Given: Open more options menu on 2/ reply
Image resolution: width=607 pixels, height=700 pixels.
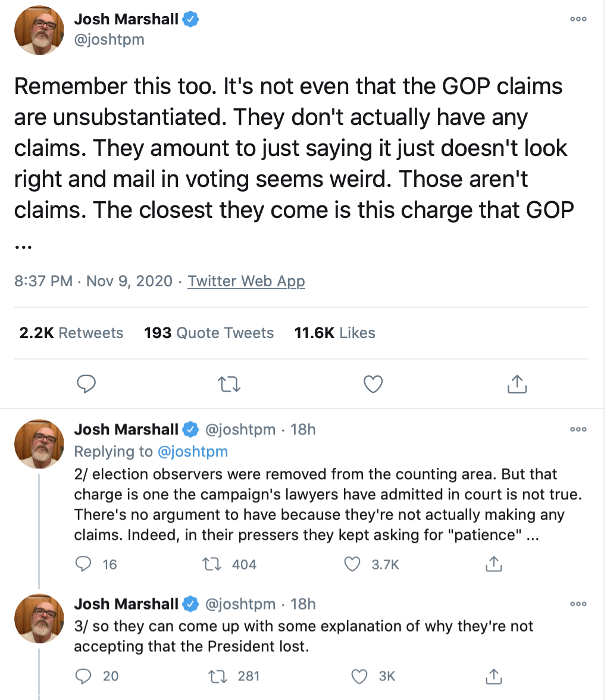Looking at the screenshot, I should click(x=578, y=429).
